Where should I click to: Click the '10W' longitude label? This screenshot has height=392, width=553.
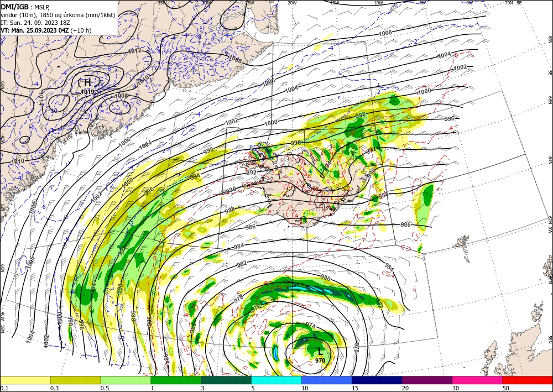[378, 3]
